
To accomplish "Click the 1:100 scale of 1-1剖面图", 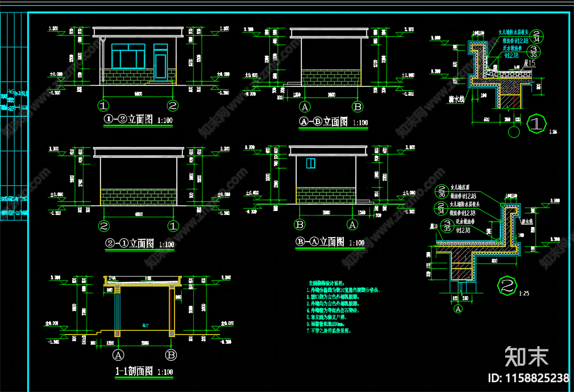I will pyautogui.click(x=165, y=372).
